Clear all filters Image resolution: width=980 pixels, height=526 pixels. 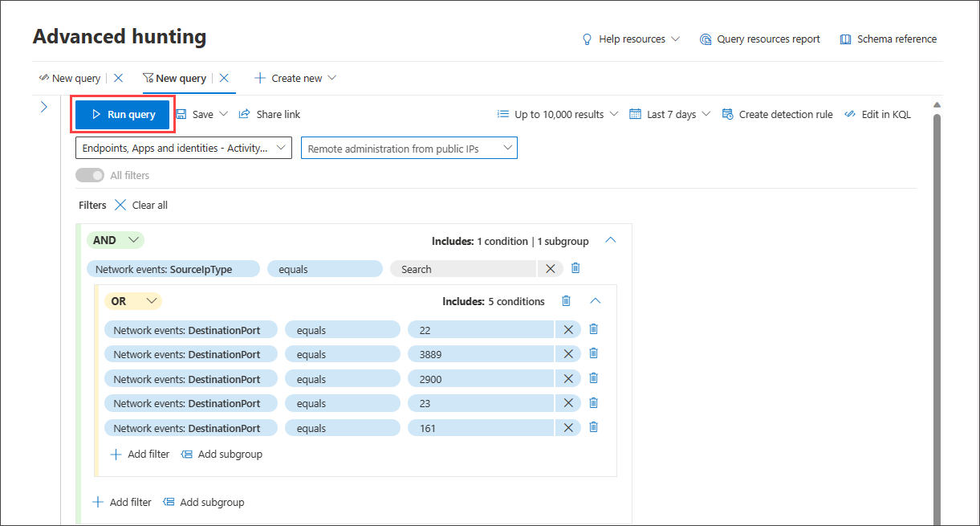coord(141,205)
